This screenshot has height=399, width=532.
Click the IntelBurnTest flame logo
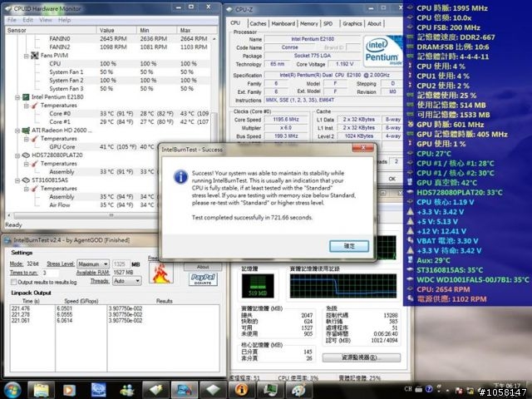(x=161, y=273)
